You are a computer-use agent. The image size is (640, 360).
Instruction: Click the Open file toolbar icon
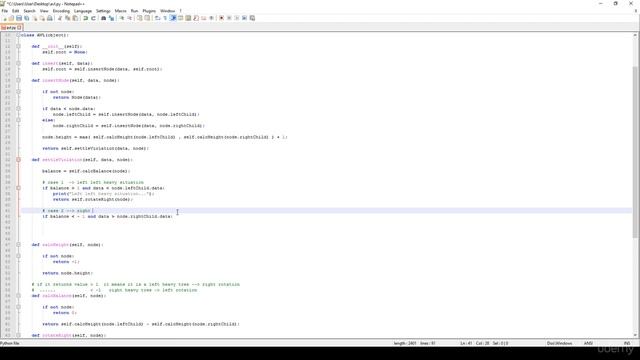pyautogui.click(x=11, y=18)
